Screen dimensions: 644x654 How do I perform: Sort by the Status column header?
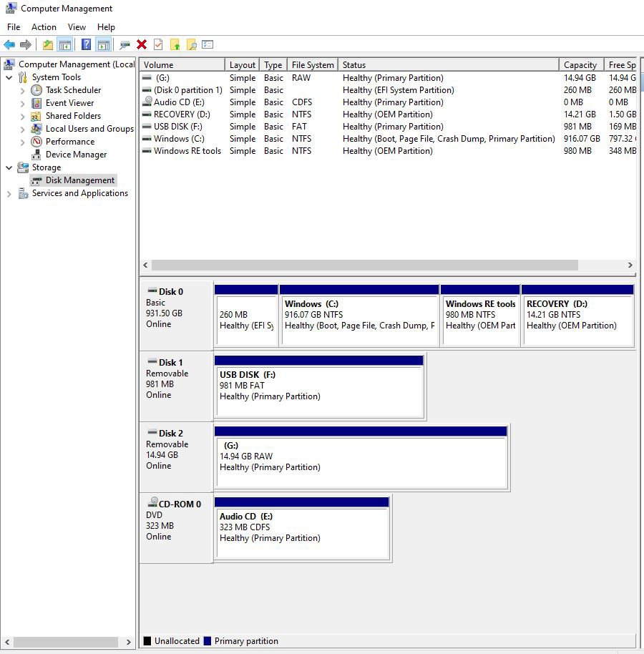[449, 64]
